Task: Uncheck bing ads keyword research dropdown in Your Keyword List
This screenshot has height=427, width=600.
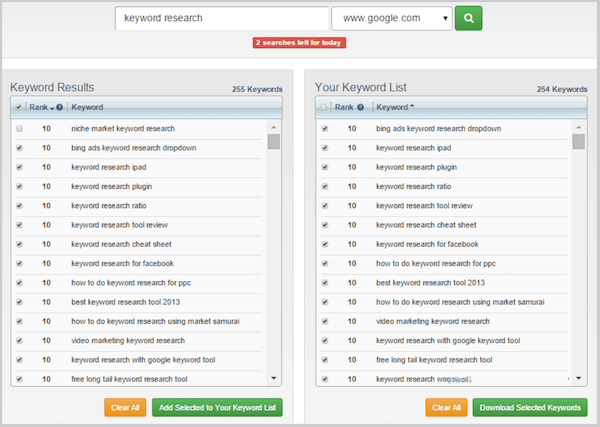Action: click(x=325, y=129)
